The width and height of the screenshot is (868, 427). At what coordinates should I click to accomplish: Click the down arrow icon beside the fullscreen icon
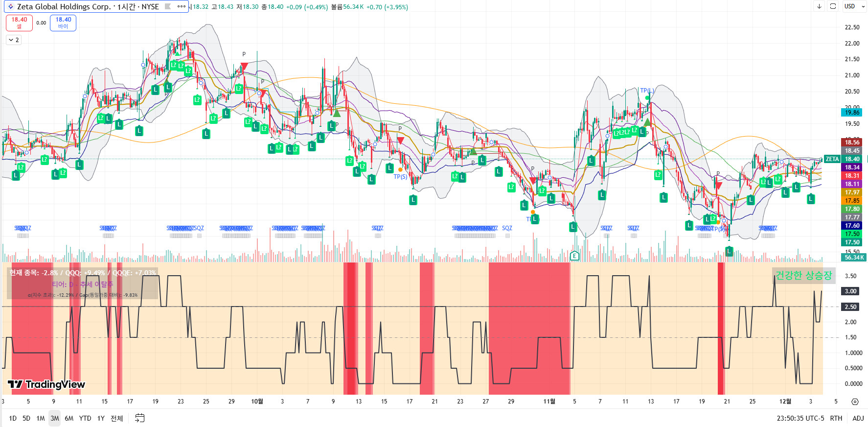pyautogui.click(x=819, y=6)
